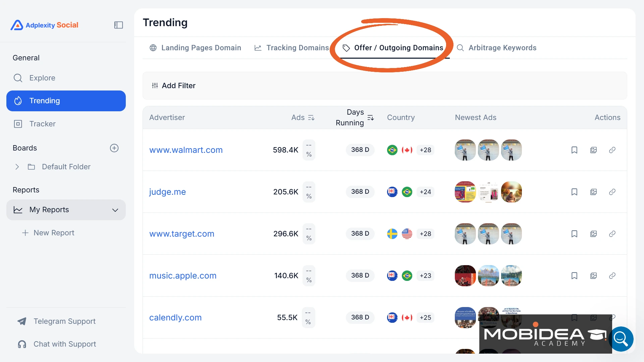The width and height of the screenshot is (644, 362).
Task: Open third newest ad thumbnail for judge.me
Action: 512,192
